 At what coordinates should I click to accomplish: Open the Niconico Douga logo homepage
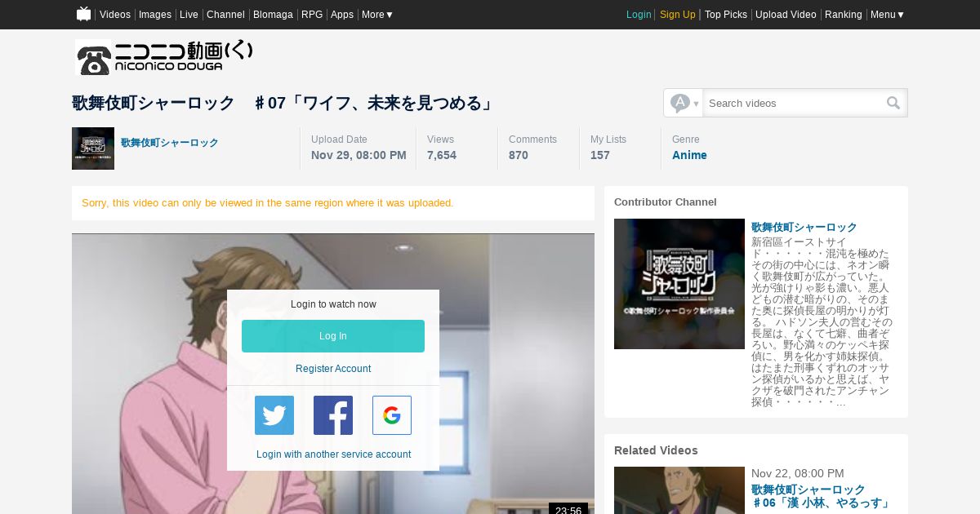pyautogui.click(x=163, y=57)
